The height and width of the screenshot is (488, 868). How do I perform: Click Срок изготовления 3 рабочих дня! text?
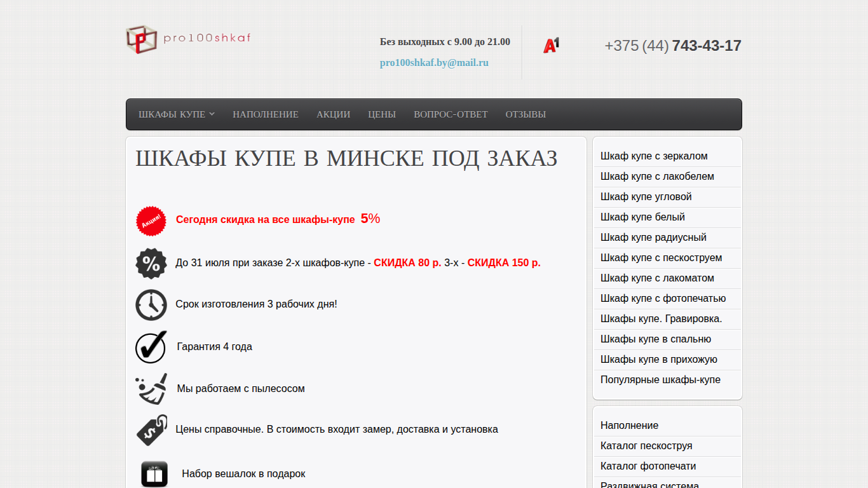pos(256,304)
